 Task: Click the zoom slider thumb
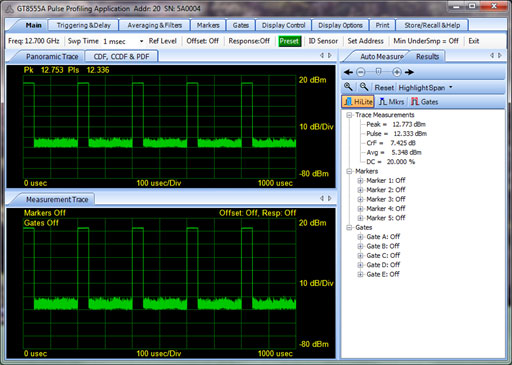click(378, 71)
